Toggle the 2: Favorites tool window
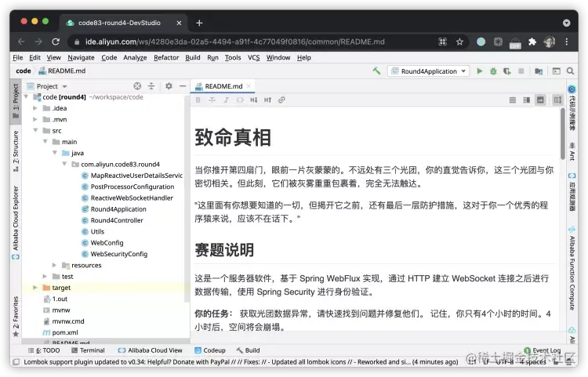Image resolution: width=588 pixels, height=377 pixels. (x=16, y=317)
